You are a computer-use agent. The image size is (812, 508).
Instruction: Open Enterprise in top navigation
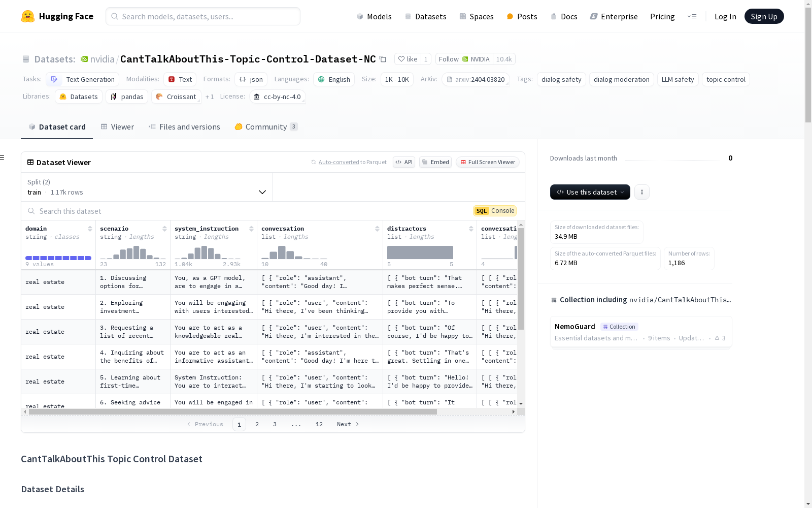point(614,16)
